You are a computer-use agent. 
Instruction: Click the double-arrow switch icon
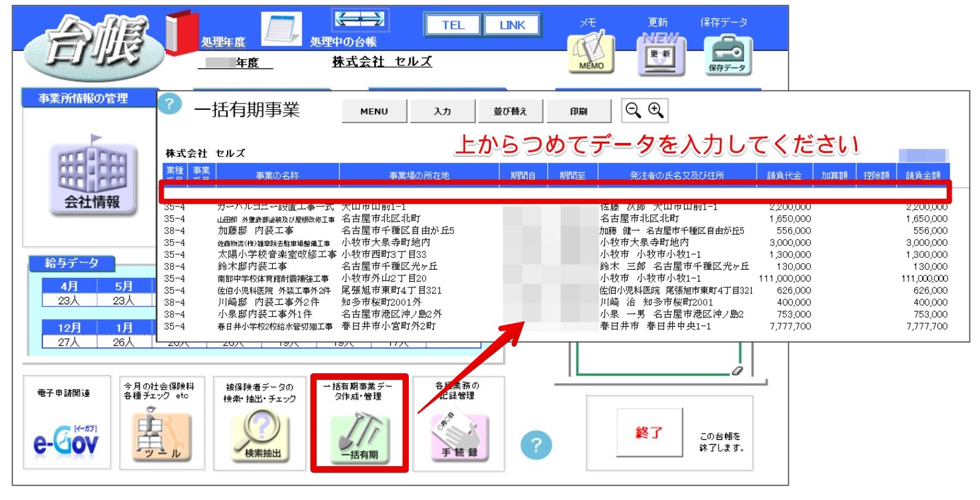(x=360, y=20)
